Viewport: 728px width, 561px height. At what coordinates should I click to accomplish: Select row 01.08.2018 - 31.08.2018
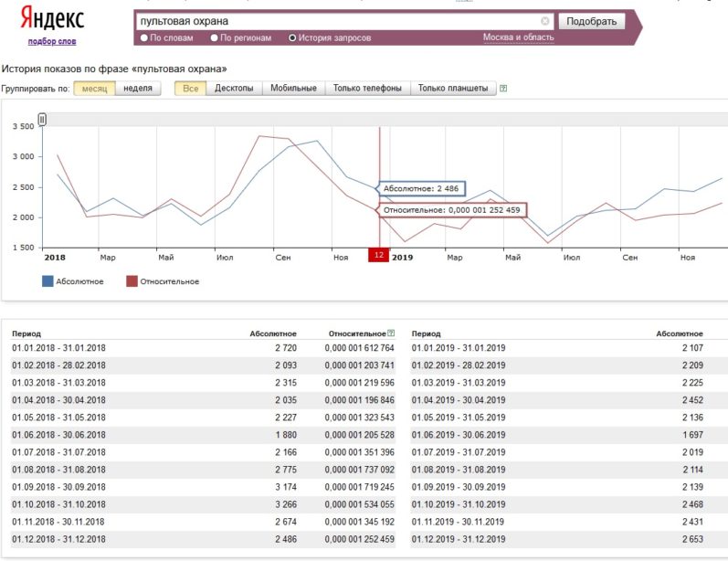point(203,470)
